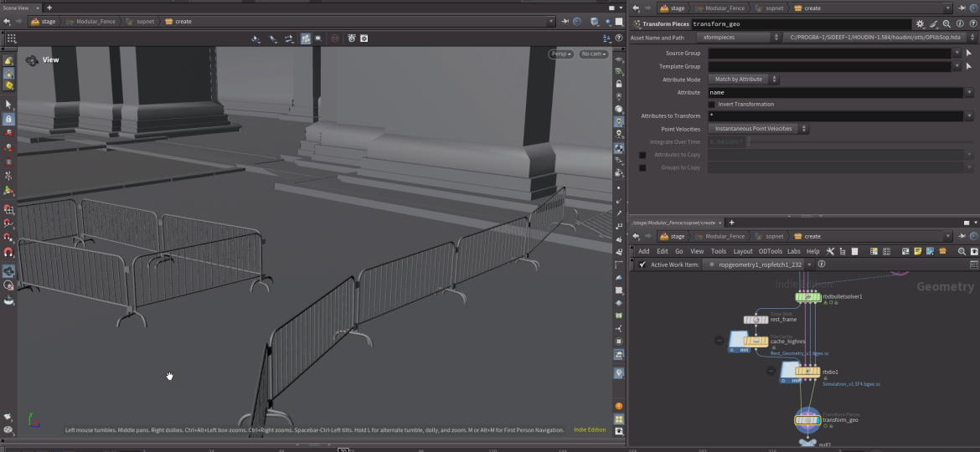The height and width of the screenshot is (452, 980).
Task: Click the sticky note icon in network toolbar
Action: pos(918,251)
